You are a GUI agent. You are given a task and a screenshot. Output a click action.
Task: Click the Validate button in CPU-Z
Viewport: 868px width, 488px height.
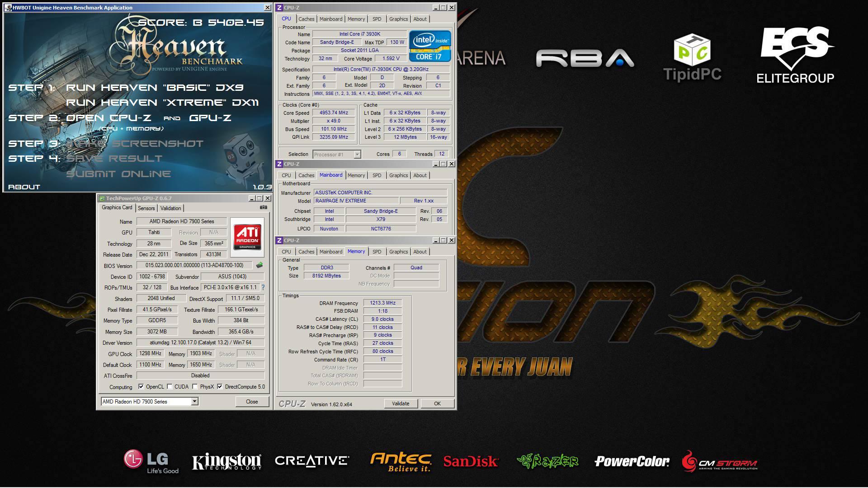pos(401,404)
